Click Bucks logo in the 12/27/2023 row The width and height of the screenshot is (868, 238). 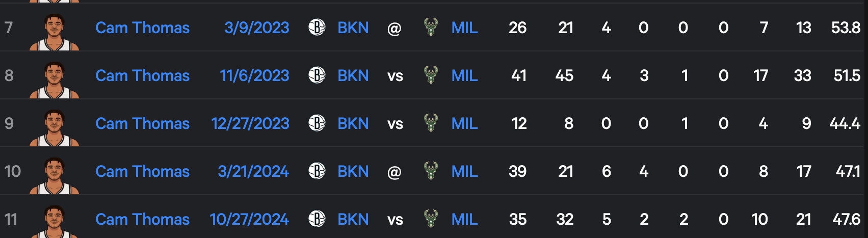(x=431, y=123)
